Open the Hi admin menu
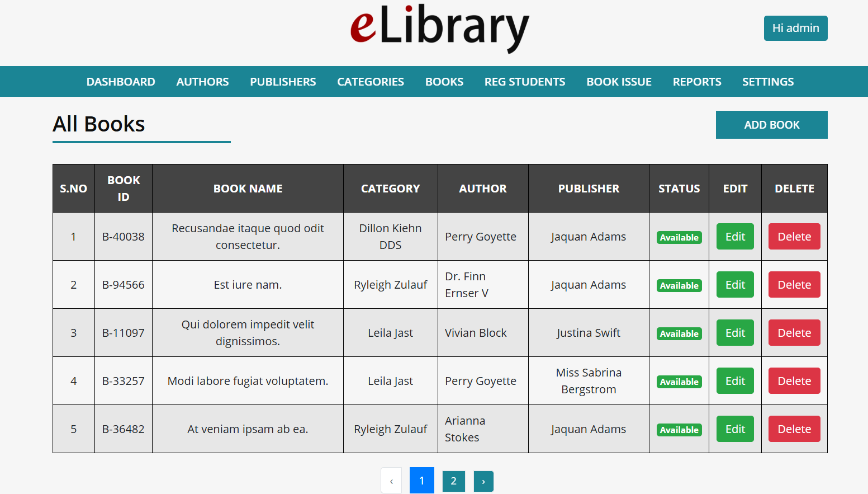This screenshot has width=868, height=494. pyautogui.click(x=795, y=28)
